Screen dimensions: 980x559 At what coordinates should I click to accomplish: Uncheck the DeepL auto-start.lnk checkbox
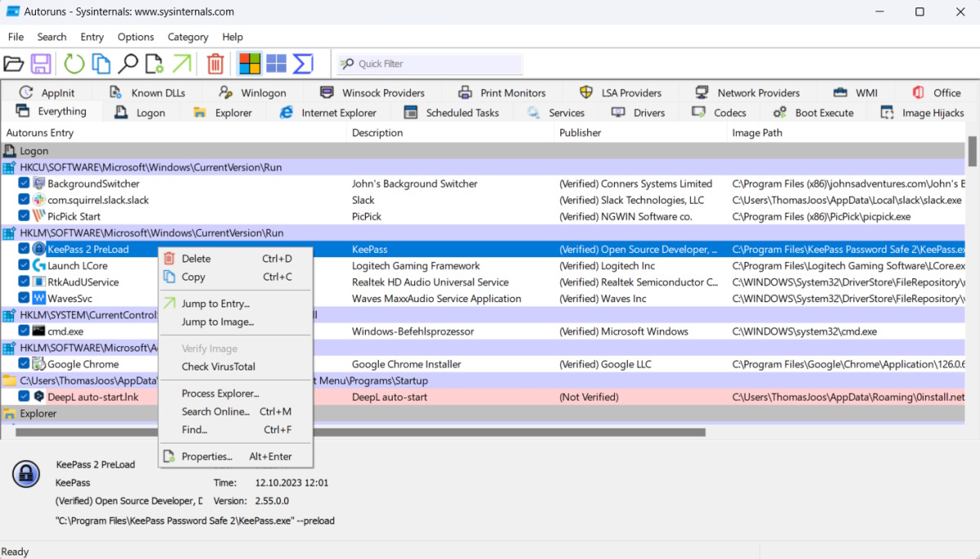point(24,397)
